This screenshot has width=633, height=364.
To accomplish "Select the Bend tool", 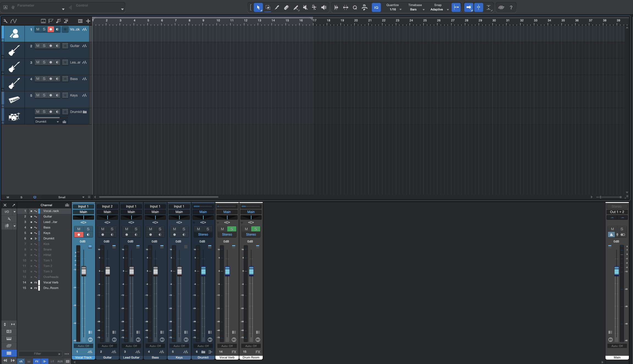I will click(314, 7).
